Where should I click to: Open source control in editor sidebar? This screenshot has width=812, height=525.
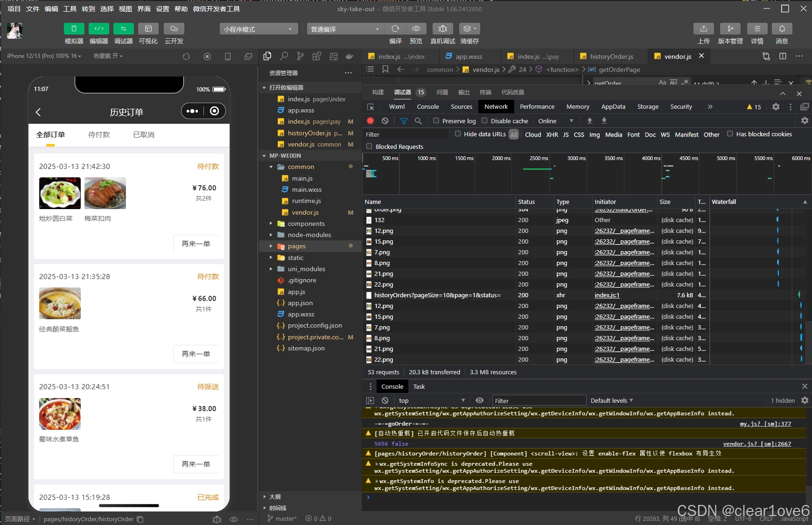click(x=300, y=56)
